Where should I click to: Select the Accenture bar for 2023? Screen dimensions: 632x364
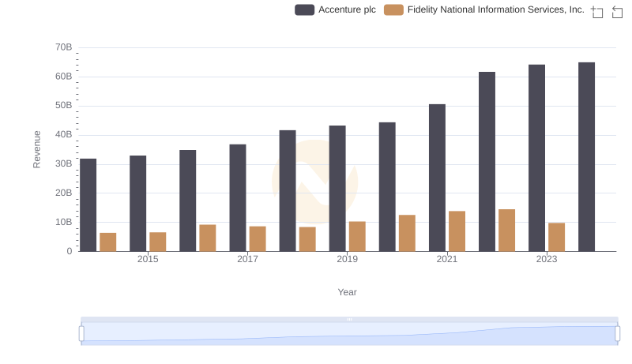click(x=536, y=158)
